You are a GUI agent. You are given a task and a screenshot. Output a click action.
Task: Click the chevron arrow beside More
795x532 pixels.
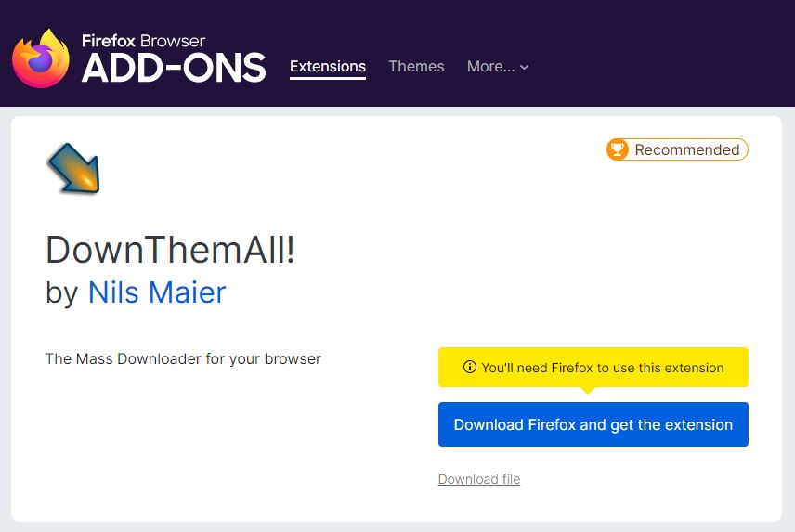[525, 67]
